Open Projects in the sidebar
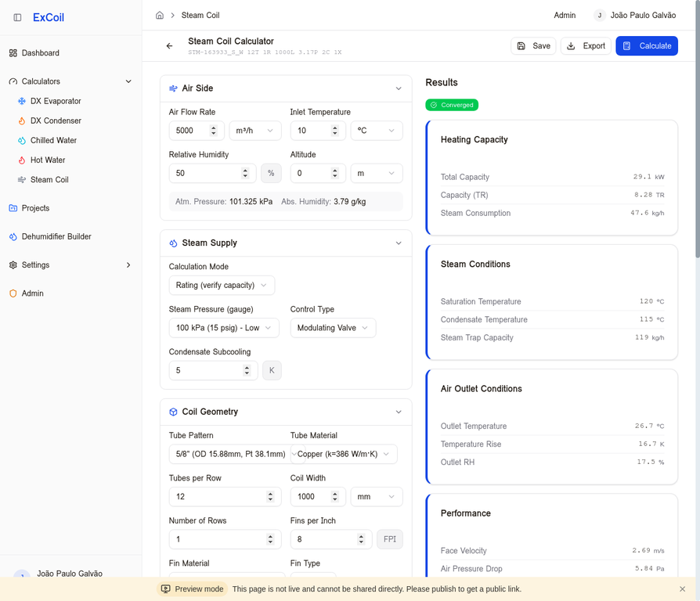 click(x=35, y=208)
